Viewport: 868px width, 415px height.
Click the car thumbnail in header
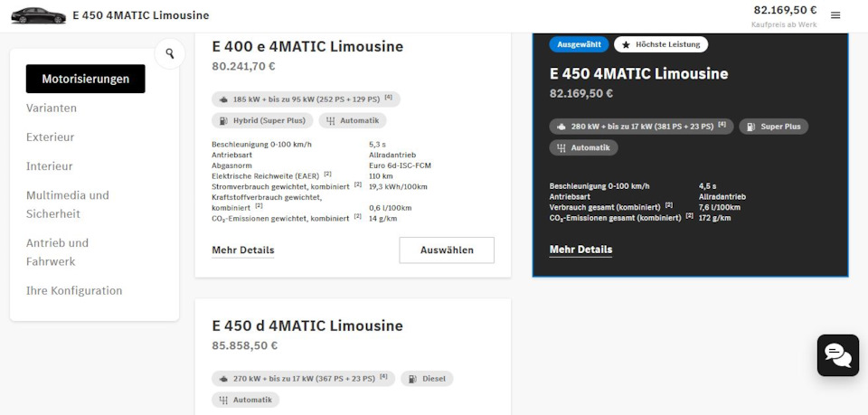(38, 15)
